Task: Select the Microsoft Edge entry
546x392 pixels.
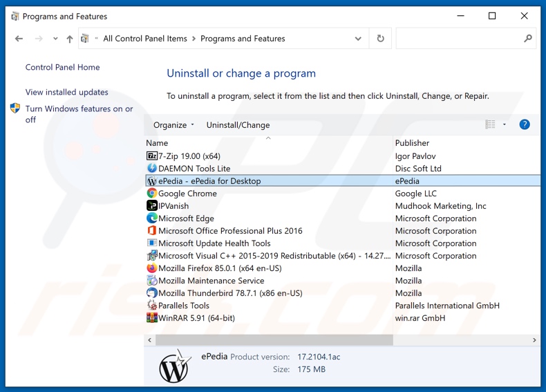Action: [x=186, y=218]
